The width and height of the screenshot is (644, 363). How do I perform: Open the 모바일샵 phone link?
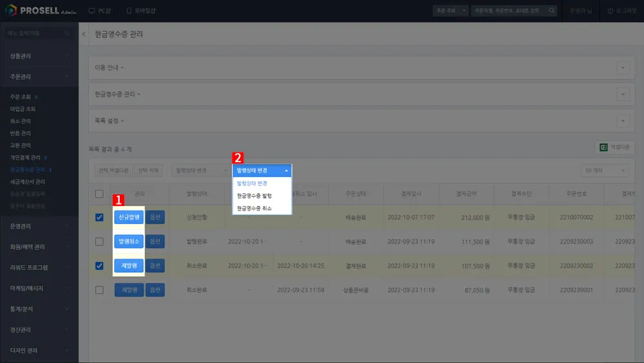coord(141,11)
